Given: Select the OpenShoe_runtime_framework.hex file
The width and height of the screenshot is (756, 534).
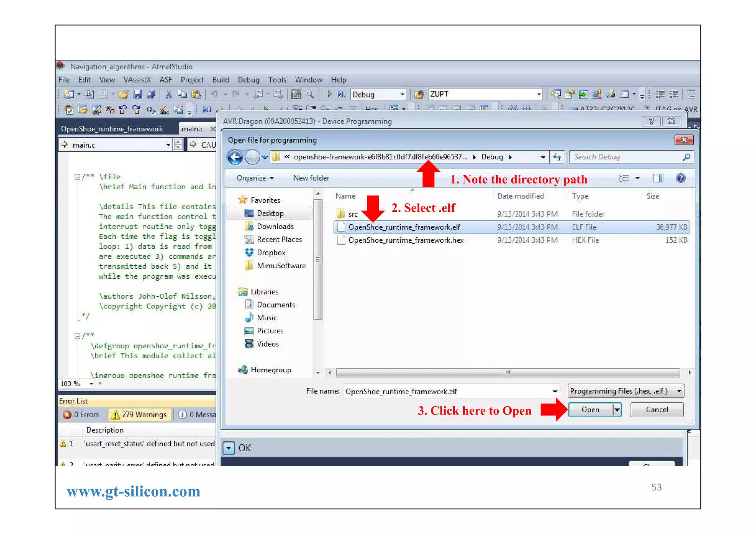Looking at the screenshot, I should 406,240.
